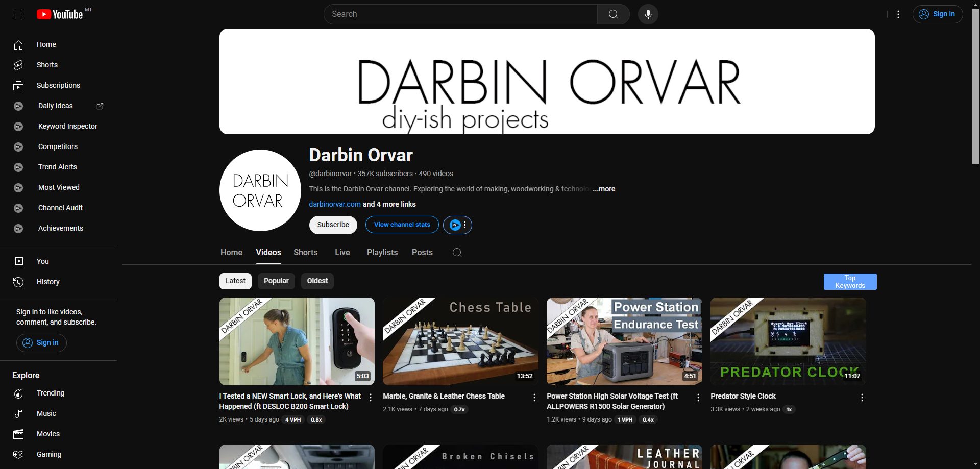Open Gaming in Explore
This screenshot has height=469, width=980.
(x=58, y=454)
